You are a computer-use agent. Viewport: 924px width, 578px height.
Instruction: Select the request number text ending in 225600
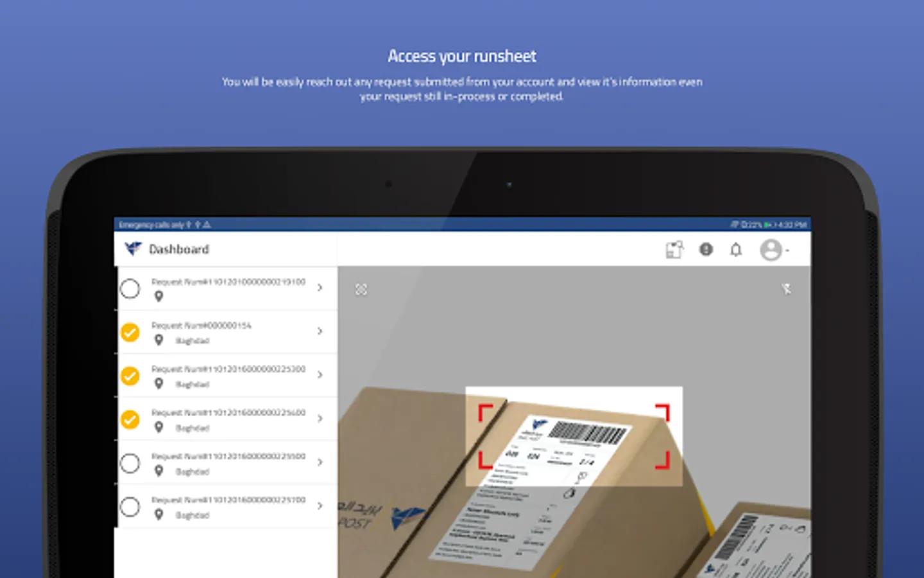[x=228, y=413]
